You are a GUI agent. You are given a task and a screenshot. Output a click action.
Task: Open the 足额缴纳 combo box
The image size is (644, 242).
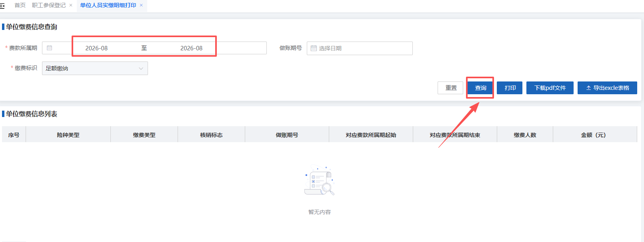(x=95, y=68)
